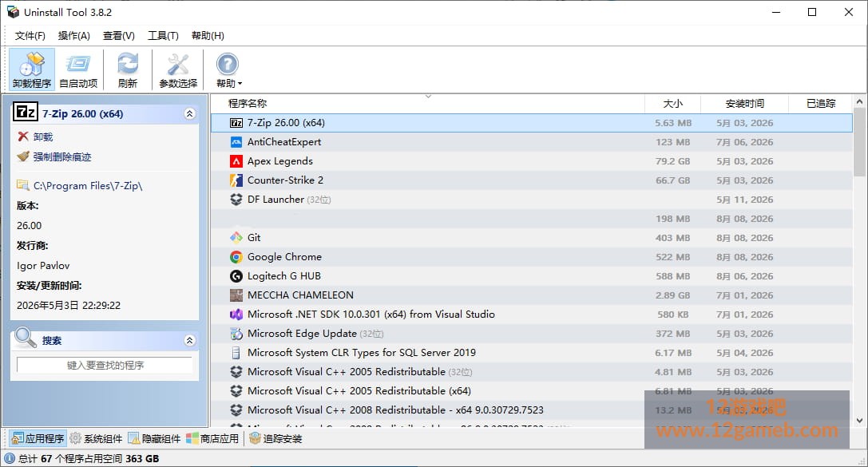Click the 5月 11, 2026 install date cell
Image resolution: width=868 pixels, height=467 pixels.
(x=744, y=200)
